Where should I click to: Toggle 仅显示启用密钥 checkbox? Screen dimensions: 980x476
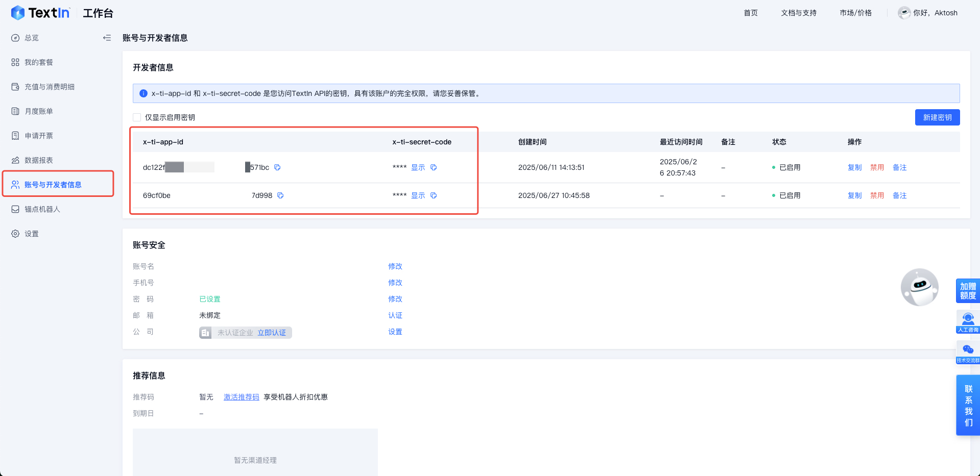(137, 117)
